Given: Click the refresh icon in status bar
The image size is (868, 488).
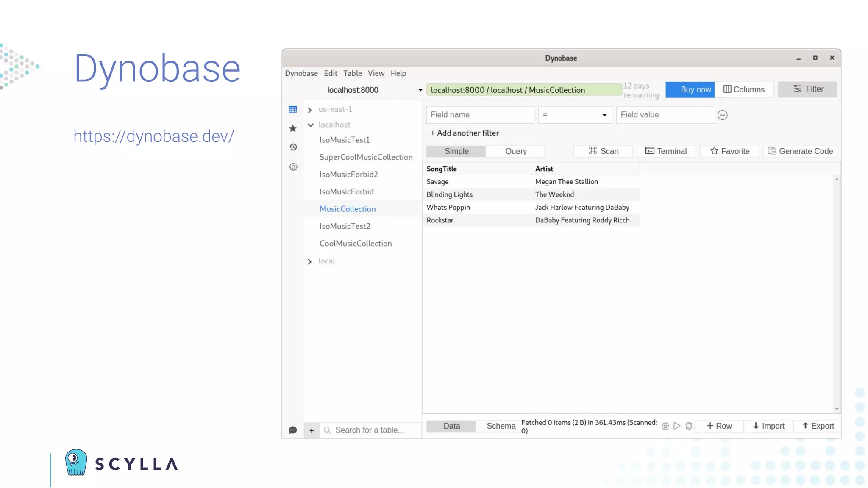Looking at the screenshot, I should [x=689, y=426].
